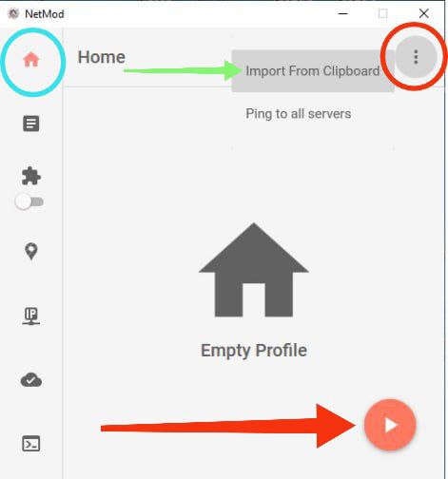Click the large gray house icon

point(254,270)
